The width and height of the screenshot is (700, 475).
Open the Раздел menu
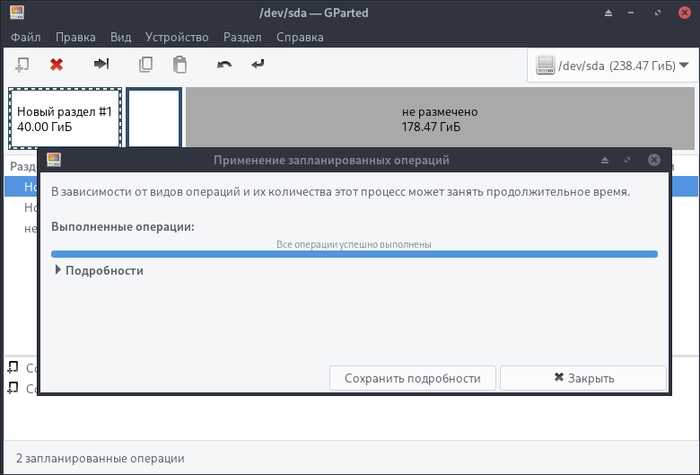[243, 37]
